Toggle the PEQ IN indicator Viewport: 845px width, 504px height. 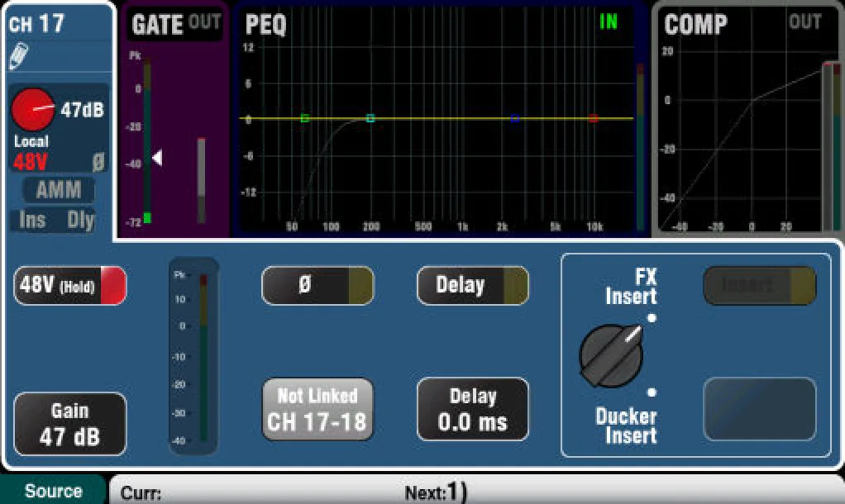(x=609, y=21)
